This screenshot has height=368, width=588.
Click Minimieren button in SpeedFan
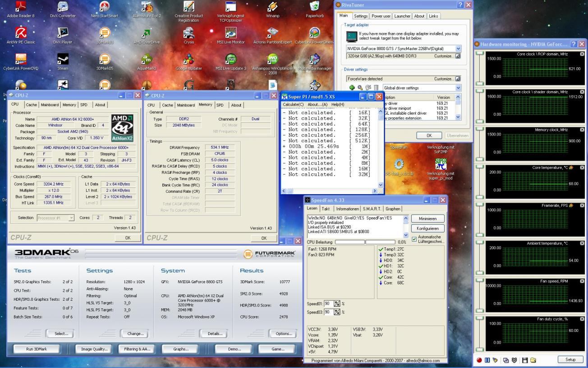coord(427,219)
